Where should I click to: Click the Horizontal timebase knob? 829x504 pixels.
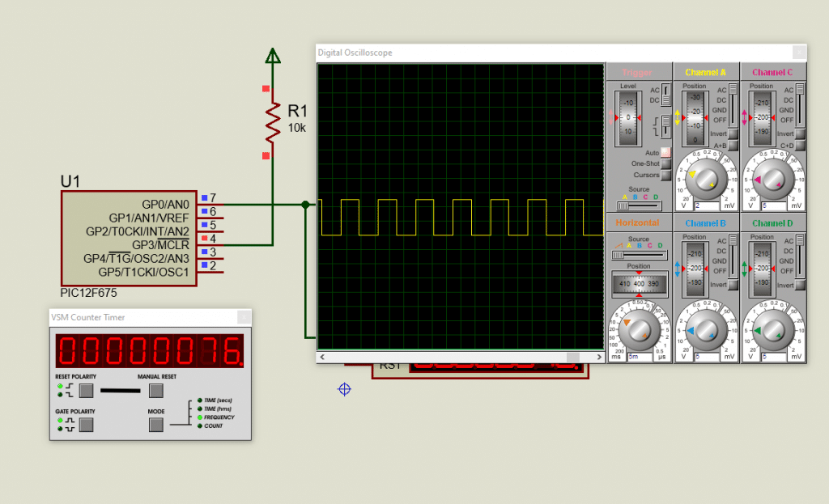point(640,329)
